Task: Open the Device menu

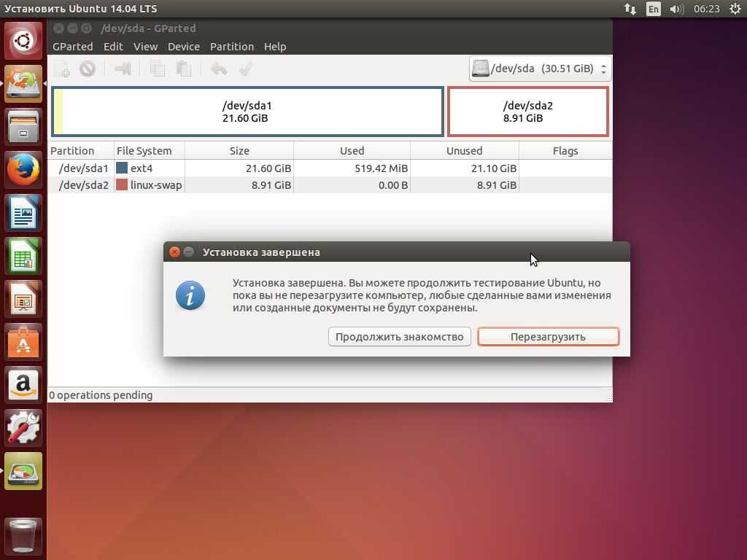Action: 183,46
